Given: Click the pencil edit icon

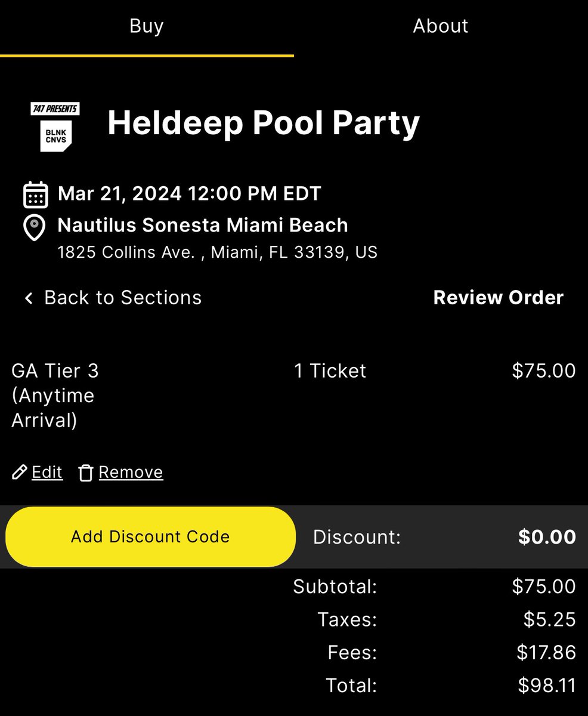Looking at the screenshot, I should point(20,473).
